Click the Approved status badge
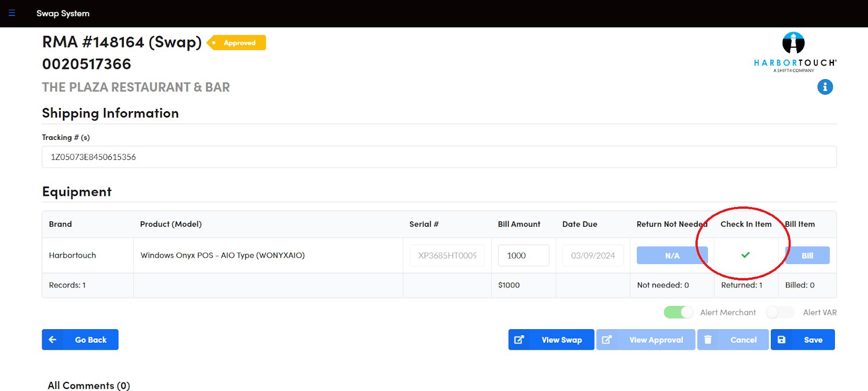 (x=237, y=43)
